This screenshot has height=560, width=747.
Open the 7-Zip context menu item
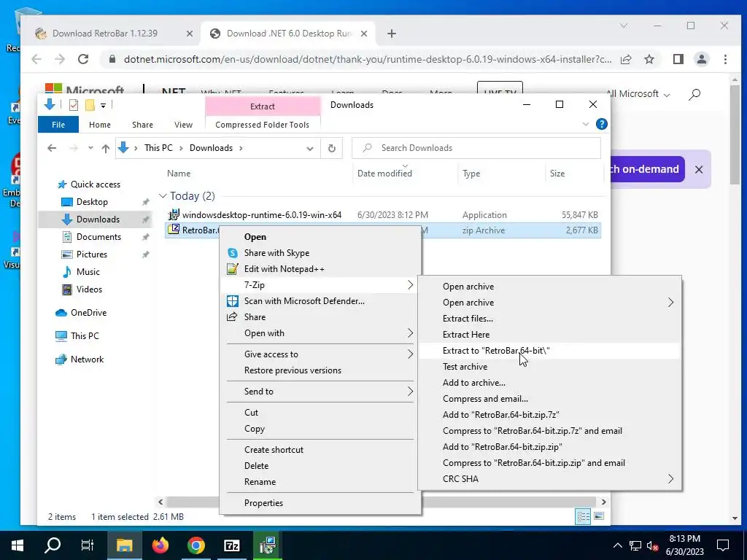click(x=320, y=285)
